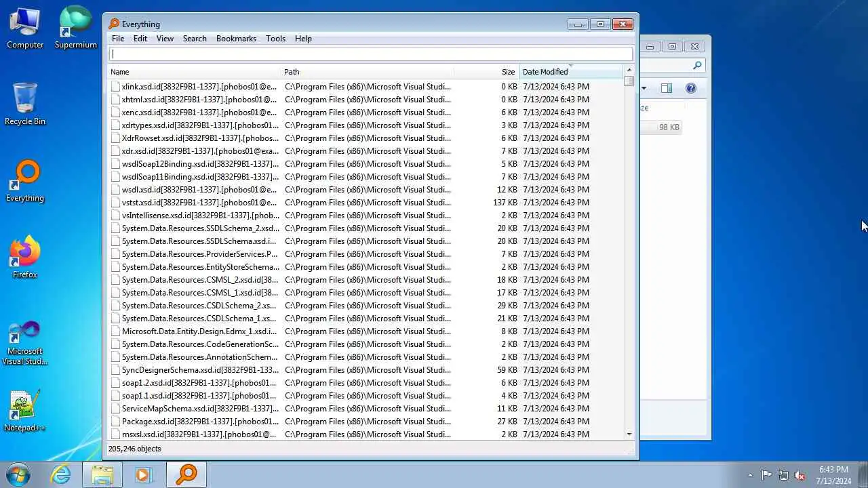The image size is (868, 488).
Task: Select System.Data.Resources.EntityStoreSchema file row
Action: [366, 267]
